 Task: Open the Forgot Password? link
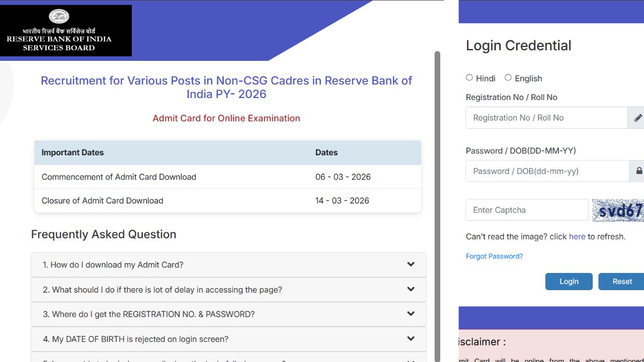(x=494, y=256)
